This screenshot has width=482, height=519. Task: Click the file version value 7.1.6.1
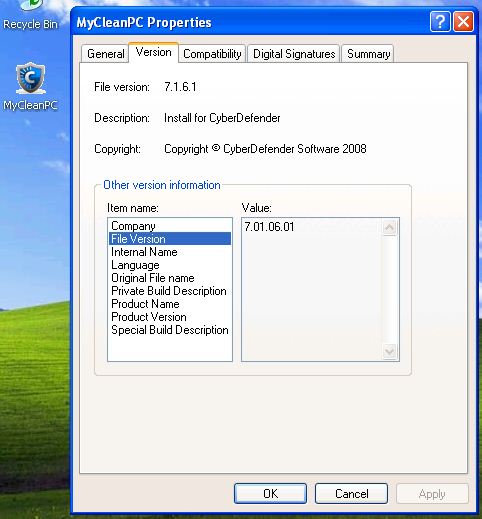(180, 87)
